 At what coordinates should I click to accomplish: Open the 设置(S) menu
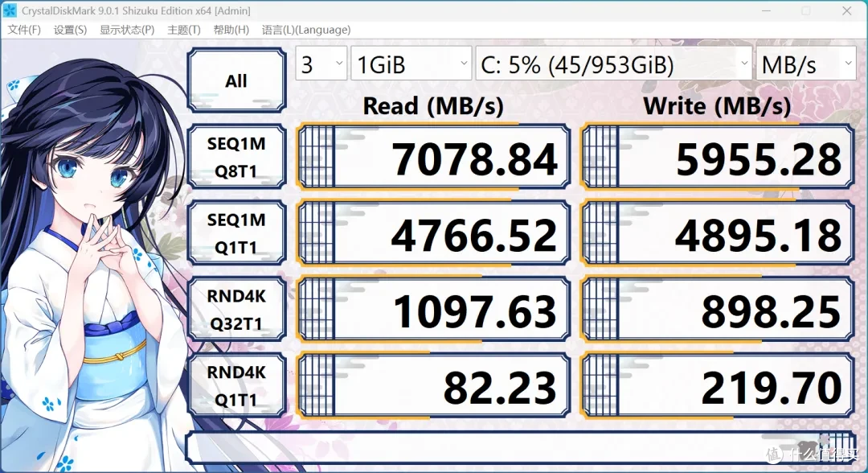(x=70, y=30)
